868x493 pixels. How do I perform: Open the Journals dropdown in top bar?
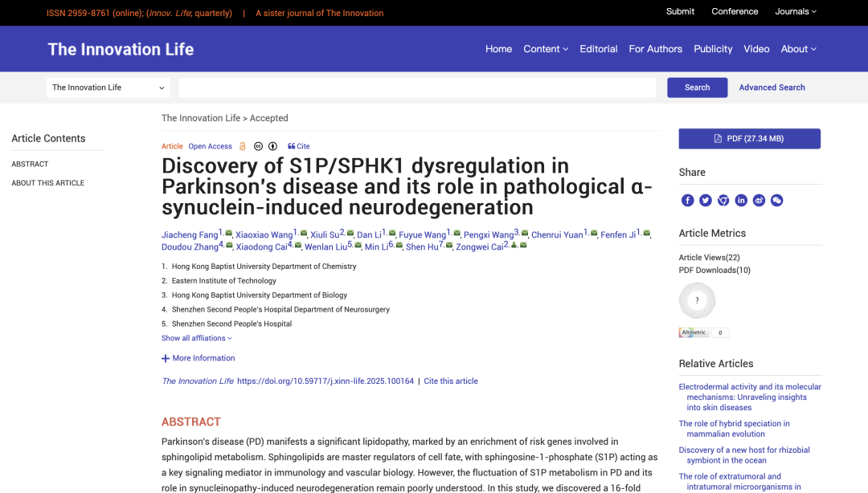pos(795,11)
